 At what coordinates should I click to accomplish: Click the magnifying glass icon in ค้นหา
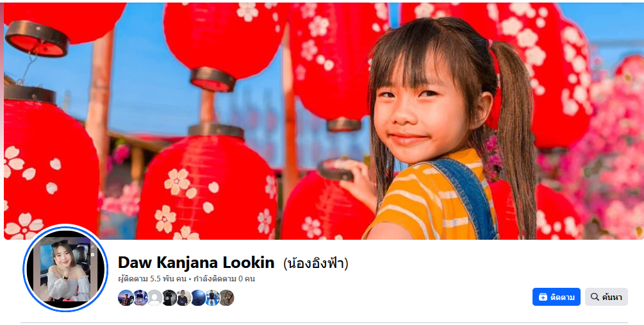[594, 297]
